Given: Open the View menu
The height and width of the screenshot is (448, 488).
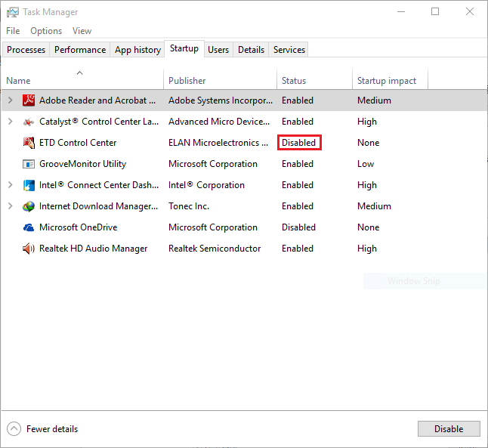Looking at the screenshot, I should coord(82,31).
